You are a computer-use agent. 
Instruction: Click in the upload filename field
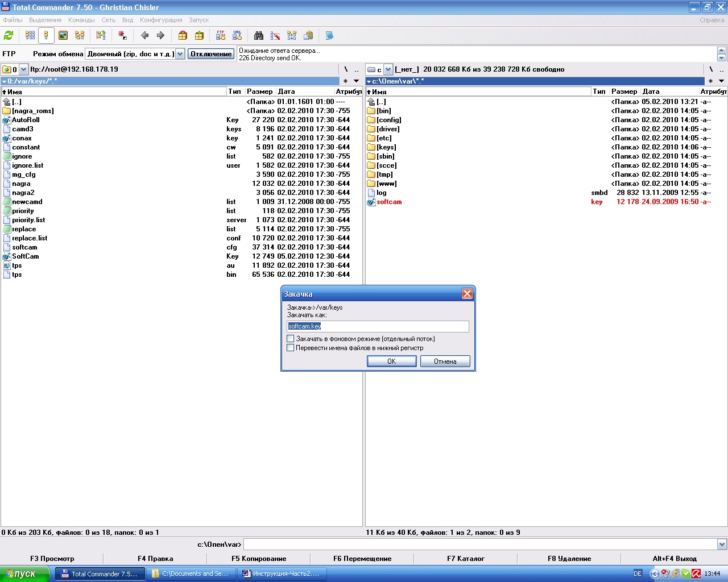click(378, 326)
